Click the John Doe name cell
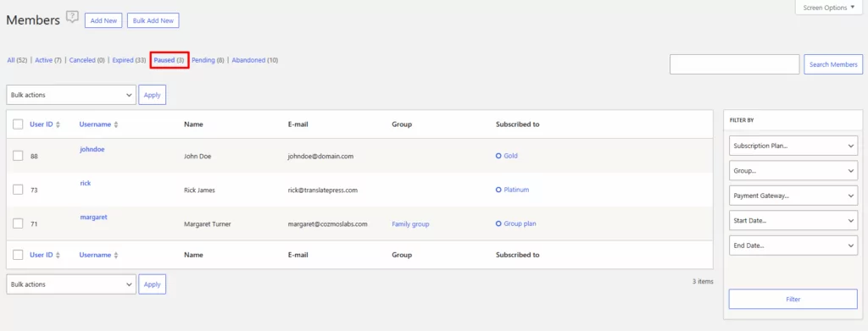 [x=197, y=157]
